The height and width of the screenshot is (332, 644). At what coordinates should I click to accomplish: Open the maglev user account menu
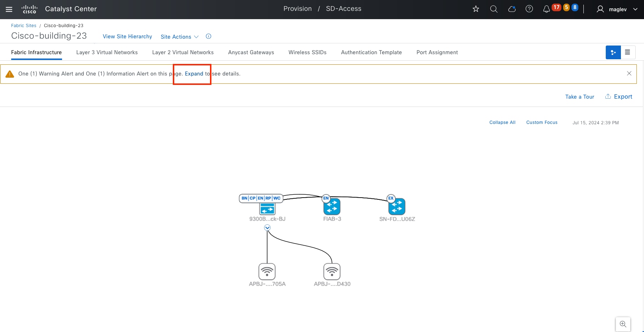[617, 9]
